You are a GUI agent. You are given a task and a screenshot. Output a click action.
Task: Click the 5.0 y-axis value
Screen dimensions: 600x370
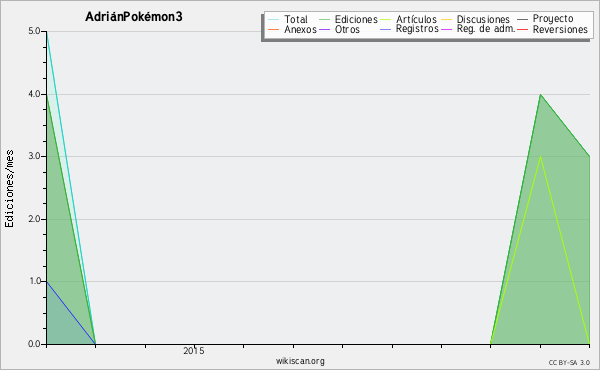pos(34,31)
